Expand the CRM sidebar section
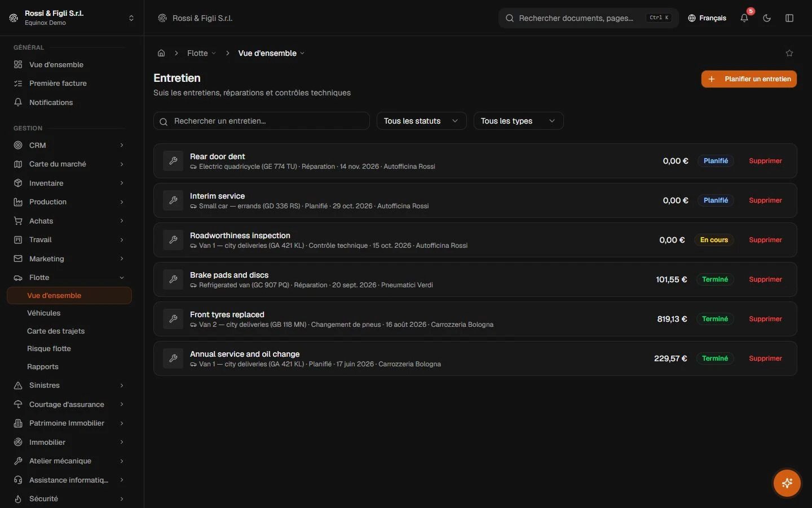Viewport: 812px width, 508px height. point(69,145)
